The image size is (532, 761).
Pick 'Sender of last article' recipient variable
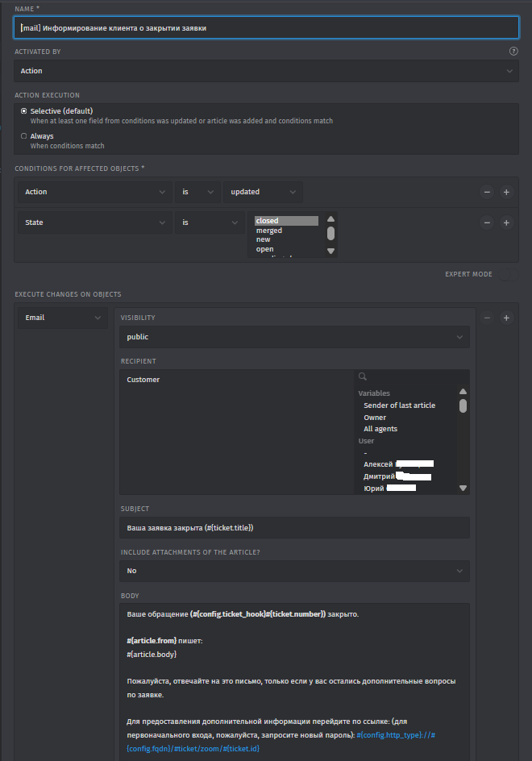(x=399, y=405)
